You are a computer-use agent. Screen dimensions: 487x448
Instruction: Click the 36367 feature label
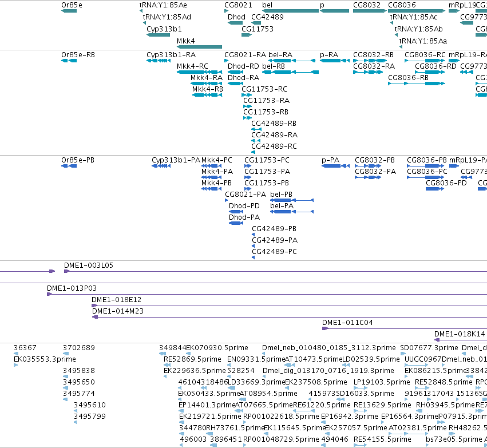pyautogui.click(x=25, y=348)
